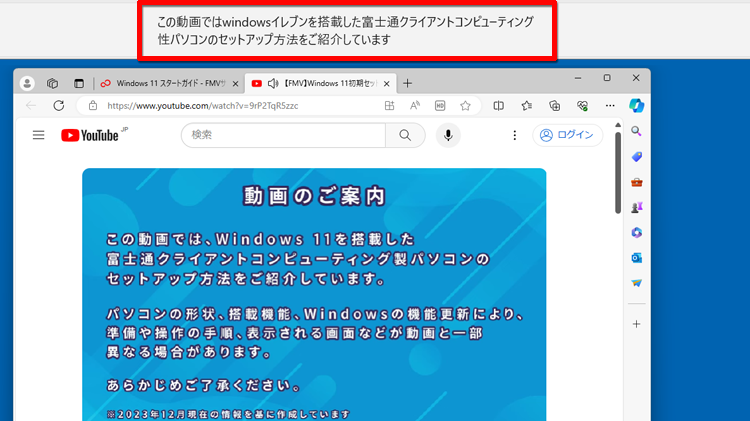Open the tab actions menu icon
This screenshot has height=421, width=750.
pos(79,83)
